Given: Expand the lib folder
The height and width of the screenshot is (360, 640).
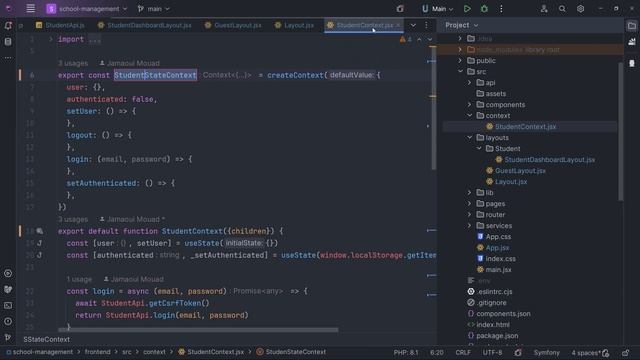Looking at the screenshot, I should (x=469, y=193).
